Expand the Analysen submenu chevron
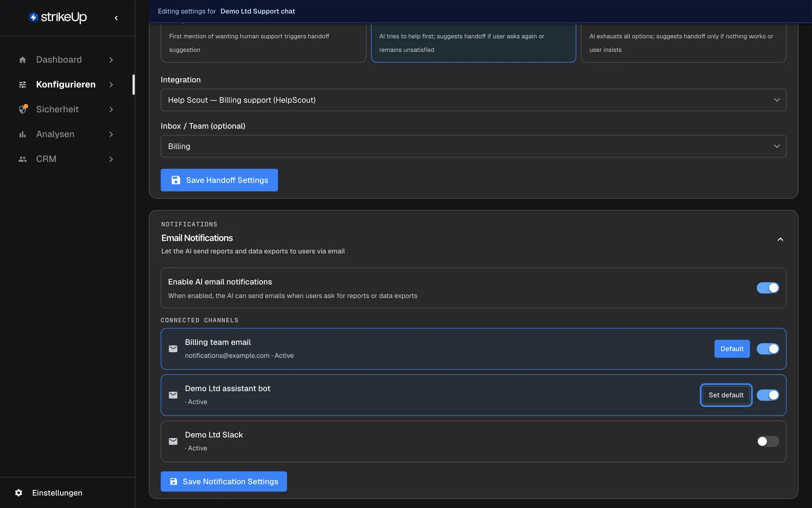 (x=111, y=134)
